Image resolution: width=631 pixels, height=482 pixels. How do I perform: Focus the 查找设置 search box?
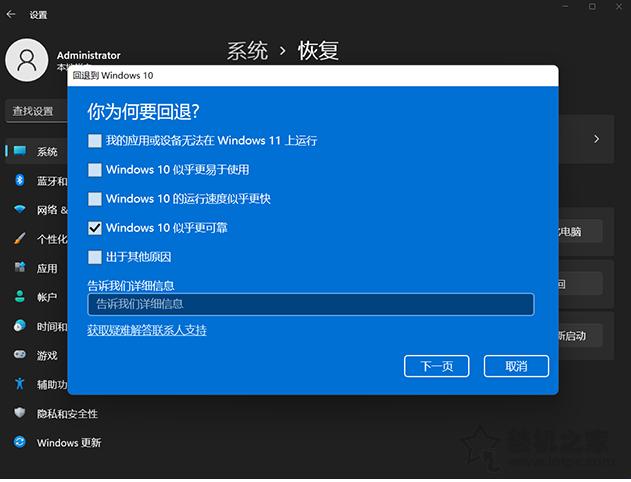pos(36,111)
